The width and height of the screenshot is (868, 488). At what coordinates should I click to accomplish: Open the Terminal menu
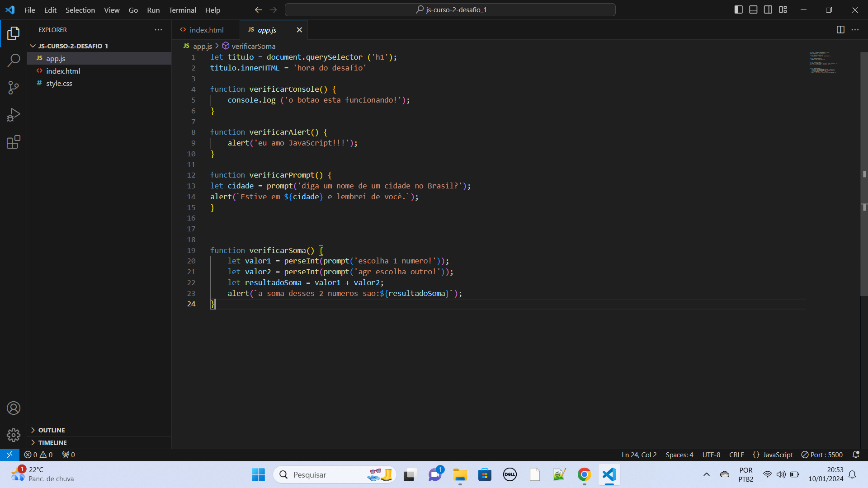(182, 10)
